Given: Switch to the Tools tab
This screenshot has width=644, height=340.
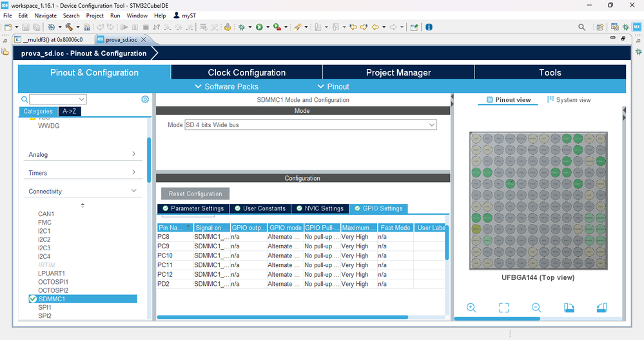Looking at the screenshot, I should tap(550, 72).
